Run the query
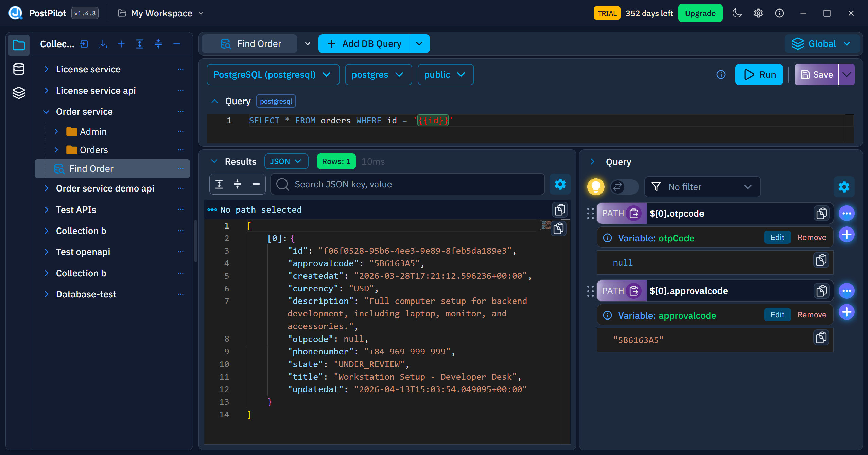Viewport: 868px width, 455px height. [759, 75]
